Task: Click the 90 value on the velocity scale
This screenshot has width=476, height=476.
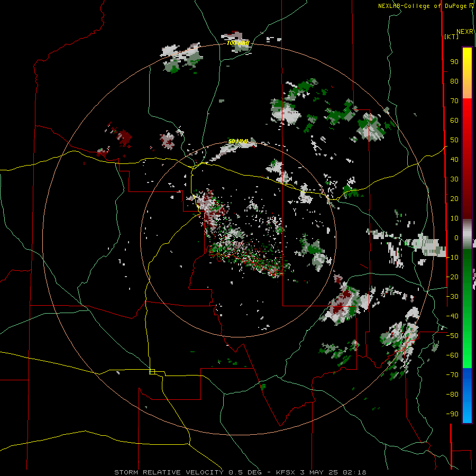Action: [x=454, y=62]
